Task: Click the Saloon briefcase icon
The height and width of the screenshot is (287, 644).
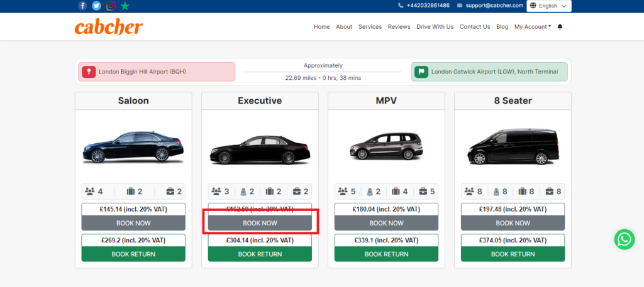Action: [170, 191]
